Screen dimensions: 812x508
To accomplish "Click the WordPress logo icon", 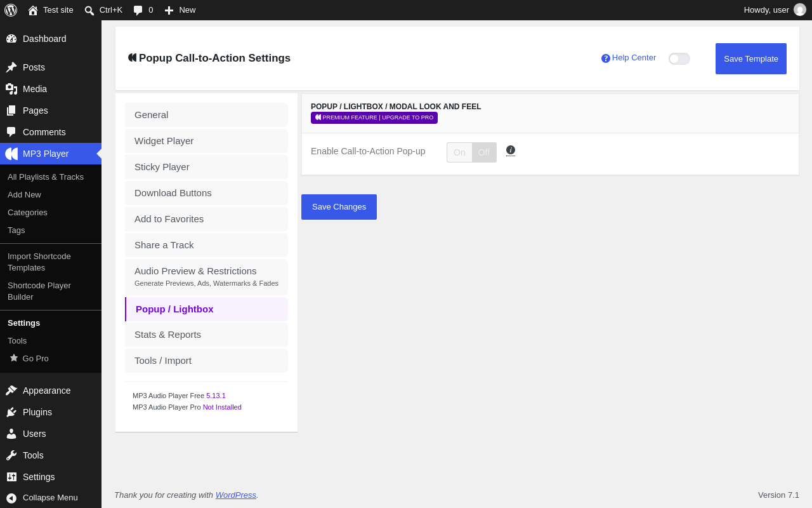I will pyautogui.click(x=11, y=10).
